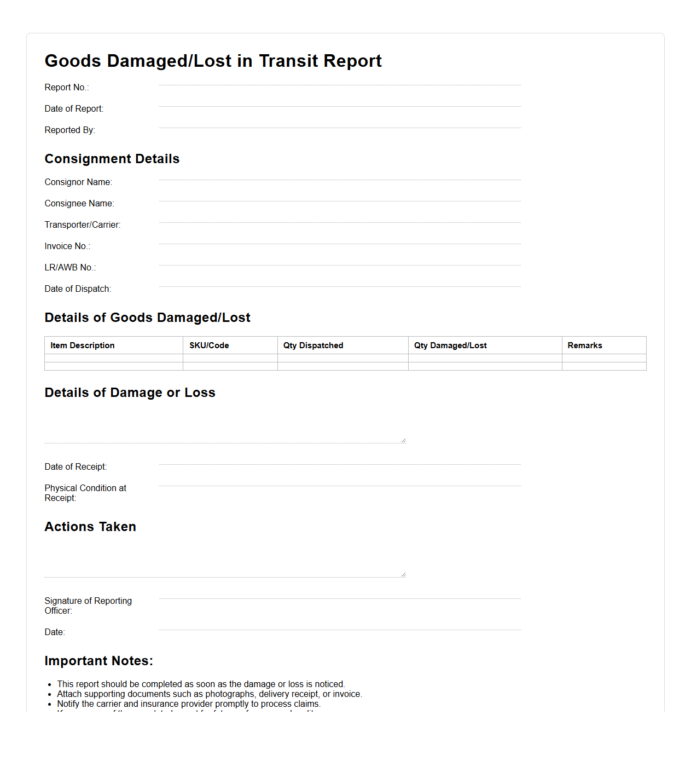The width and height of the screenshot is (691, 784).
Task: Click the Reported By input line
Action: click(x=339, y=123)
